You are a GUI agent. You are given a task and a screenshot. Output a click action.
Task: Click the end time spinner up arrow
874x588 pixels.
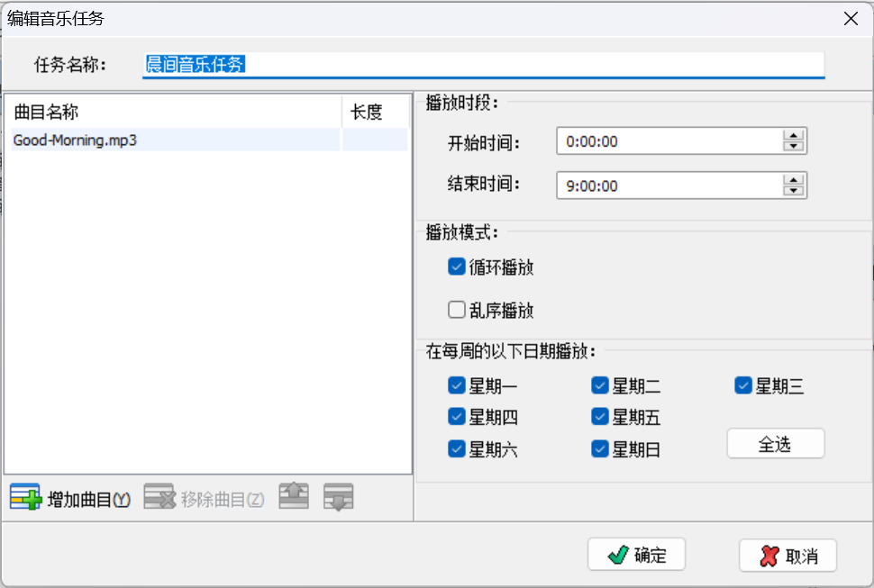coord(794,180)
